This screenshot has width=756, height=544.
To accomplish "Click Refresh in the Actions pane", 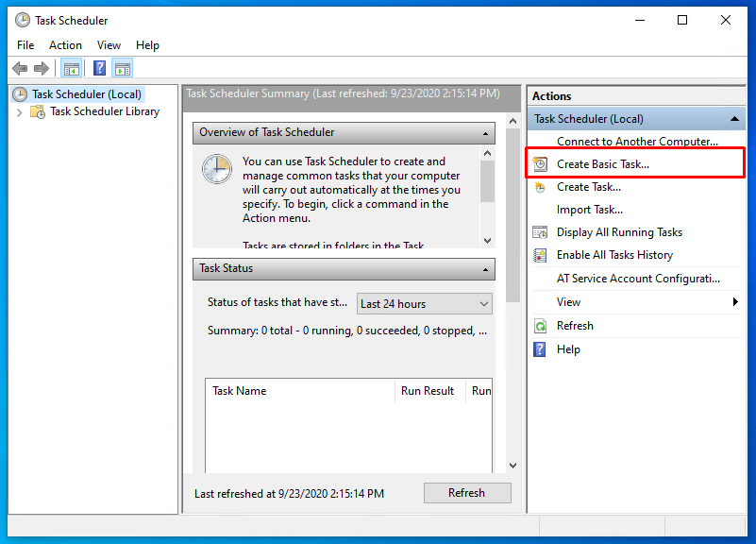I will click(575, 326).
